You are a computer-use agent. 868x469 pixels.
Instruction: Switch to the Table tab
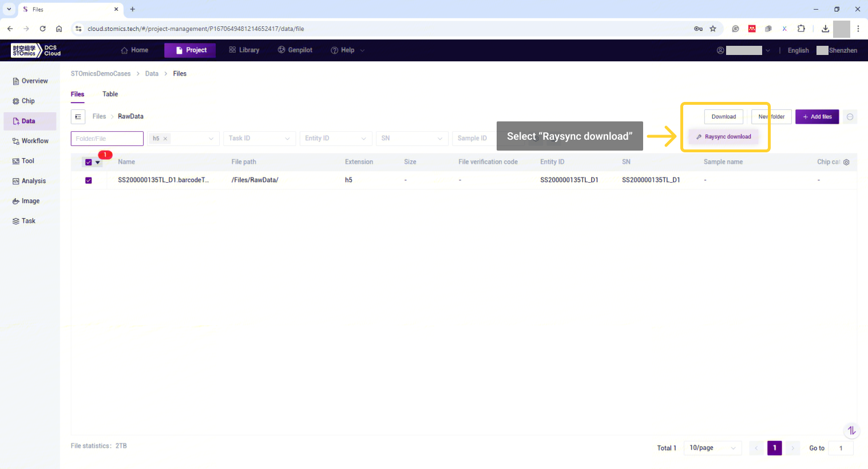pyautogui.click(x=110, y=94)
